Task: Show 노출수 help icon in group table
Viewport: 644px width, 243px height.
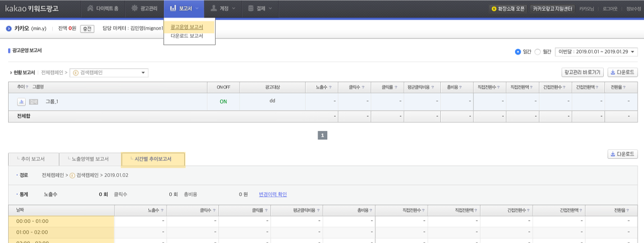Action: point(331,87)
